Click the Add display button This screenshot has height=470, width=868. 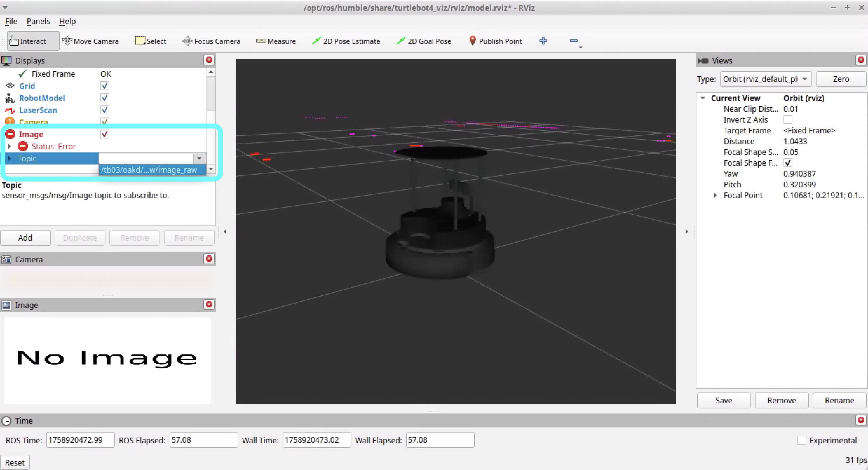coord(25,238)
